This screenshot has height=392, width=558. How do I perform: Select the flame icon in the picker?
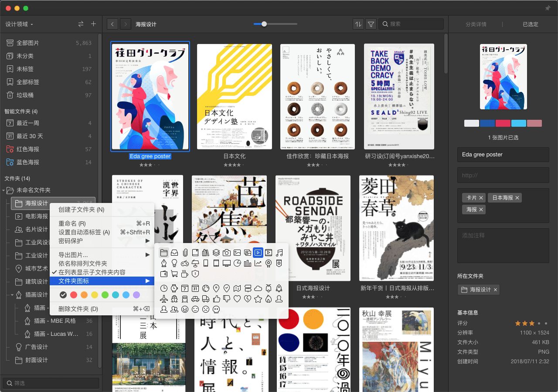tap(269, 299)
